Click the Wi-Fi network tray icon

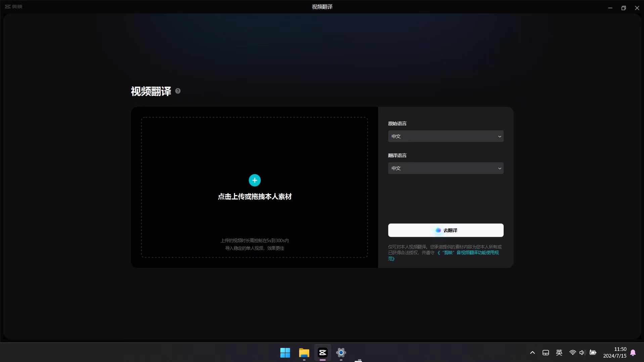(x=572, y=353)
